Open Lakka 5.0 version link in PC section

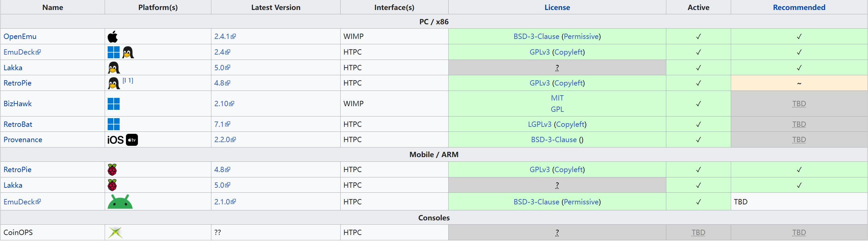(x=222, y=68)
